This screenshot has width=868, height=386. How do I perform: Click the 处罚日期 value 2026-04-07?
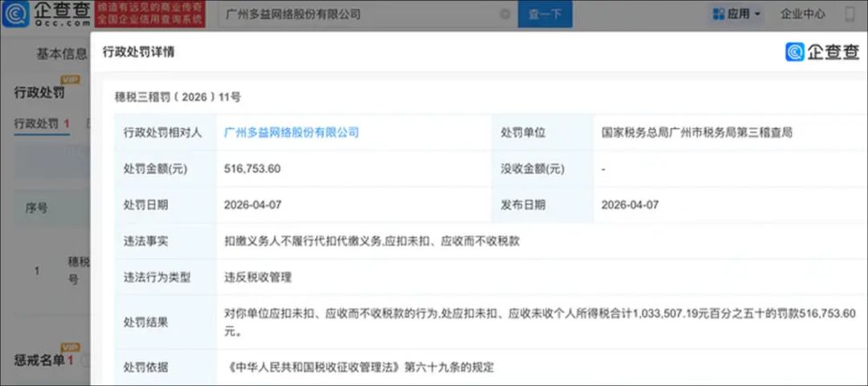253,205
